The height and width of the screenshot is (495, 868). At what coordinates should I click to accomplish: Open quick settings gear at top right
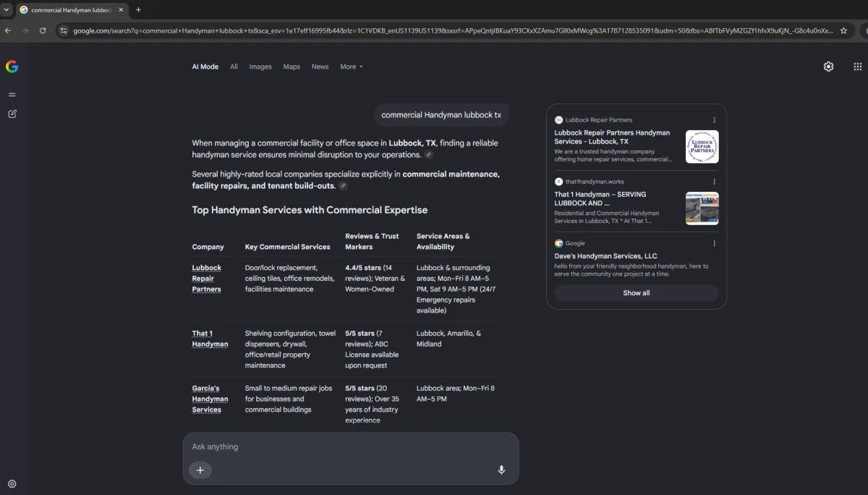[829, 67]
